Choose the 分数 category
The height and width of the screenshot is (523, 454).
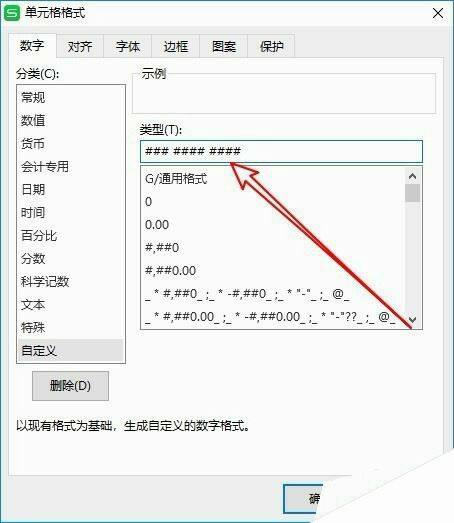tap(71, 258)
